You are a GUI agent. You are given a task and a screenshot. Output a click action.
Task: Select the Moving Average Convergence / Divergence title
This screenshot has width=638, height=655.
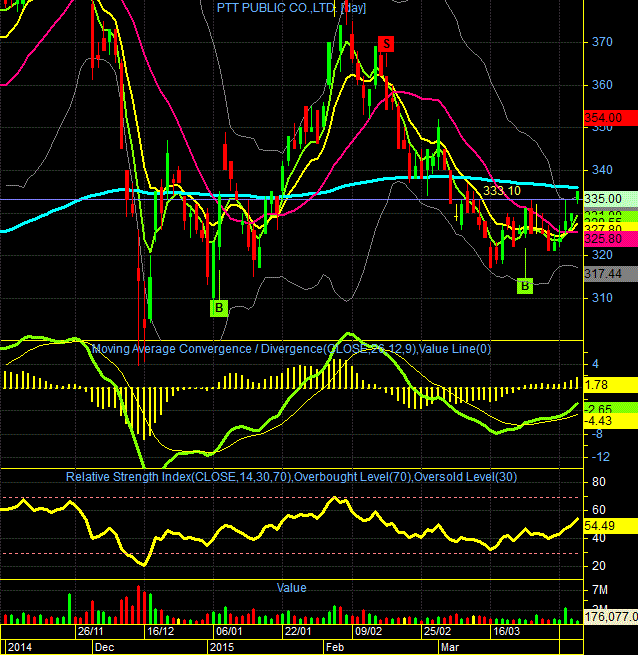291,349
